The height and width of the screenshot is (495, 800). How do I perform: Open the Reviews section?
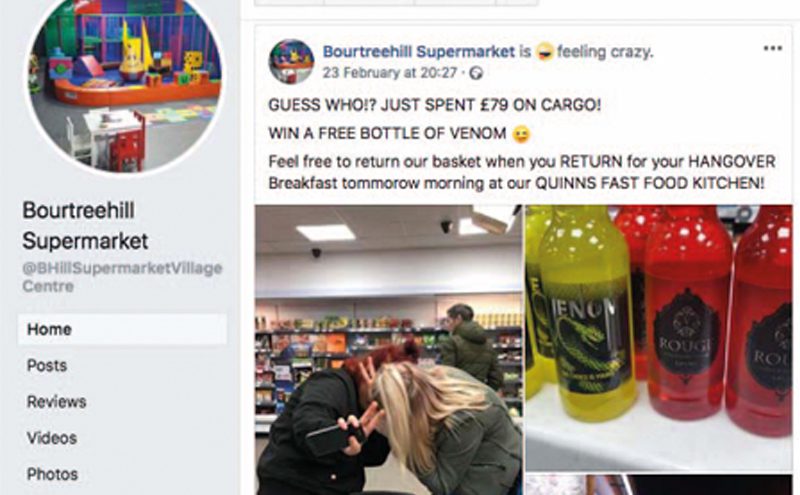(57, 402)
